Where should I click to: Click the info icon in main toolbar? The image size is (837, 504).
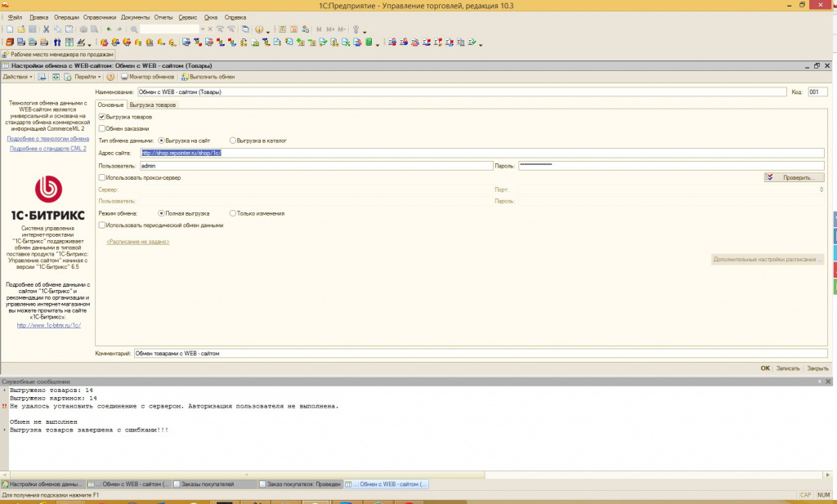pyautogui.click(x=258, y=29)
